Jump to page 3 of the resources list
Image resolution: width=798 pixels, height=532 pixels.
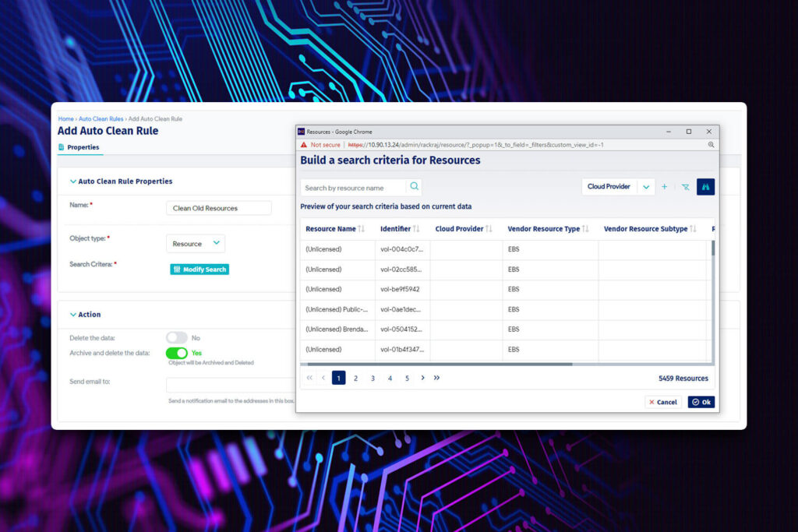(373, 377)
